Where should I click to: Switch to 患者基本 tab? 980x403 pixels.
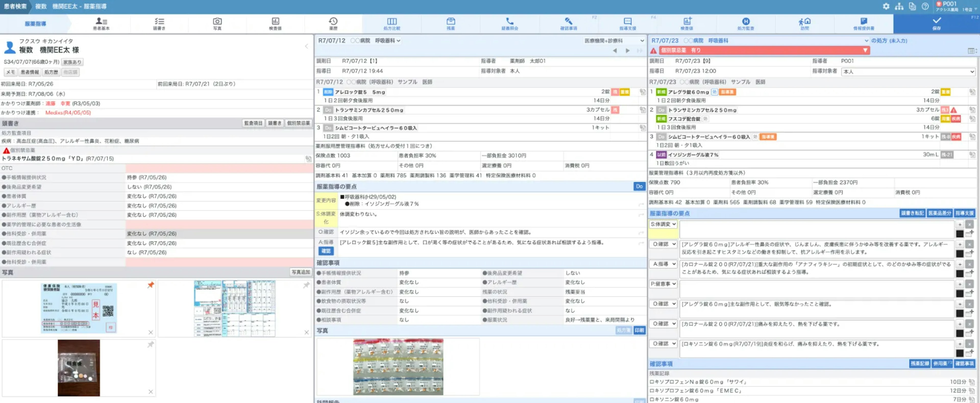pos(101,23)
